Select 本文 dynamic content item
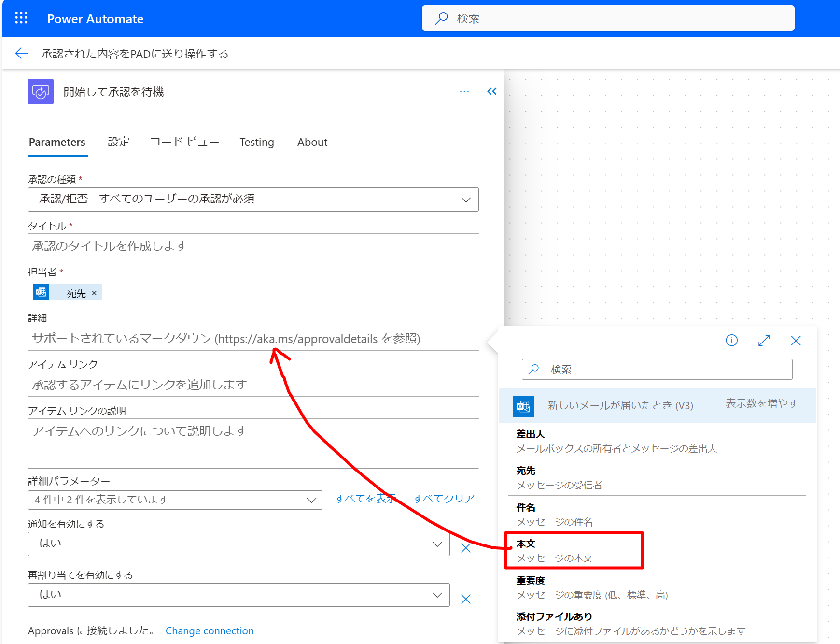 click(657, 551)
